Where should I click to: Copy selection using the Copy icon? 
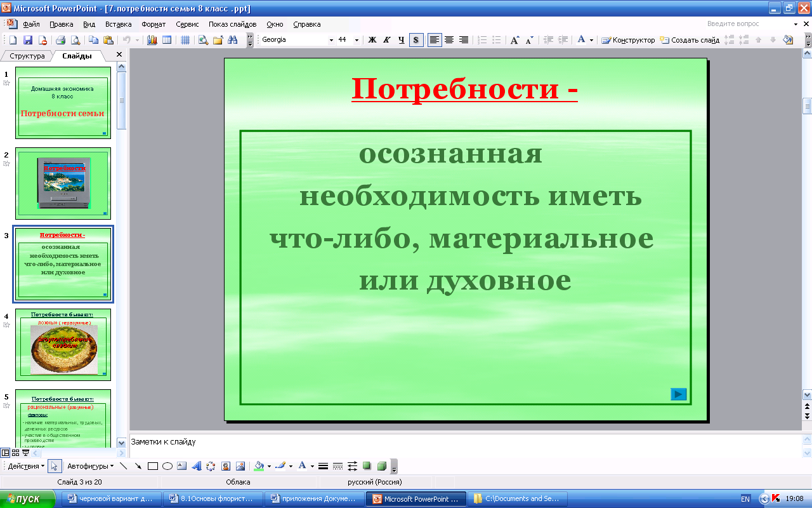(94, 40)
